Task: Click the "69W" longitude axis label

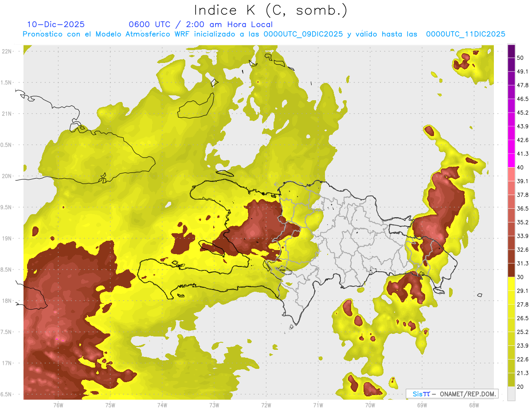Action: 422,405
